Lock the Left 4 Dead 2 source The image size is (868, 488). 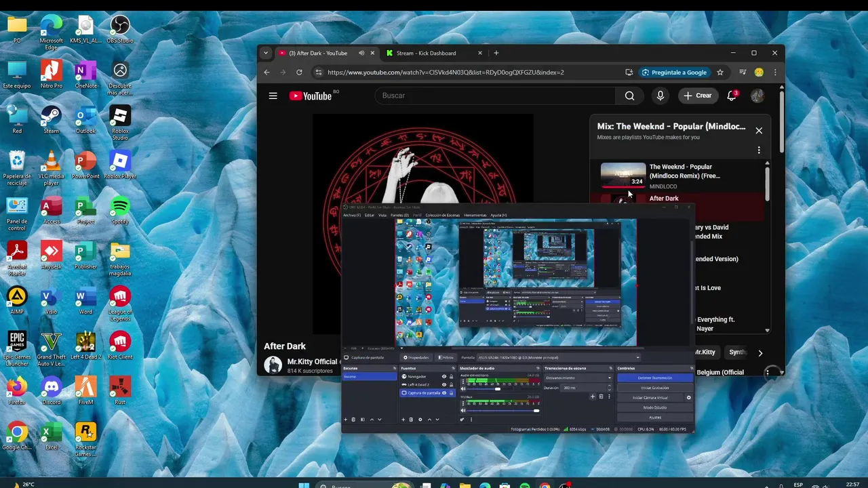[x=451, y=385]
